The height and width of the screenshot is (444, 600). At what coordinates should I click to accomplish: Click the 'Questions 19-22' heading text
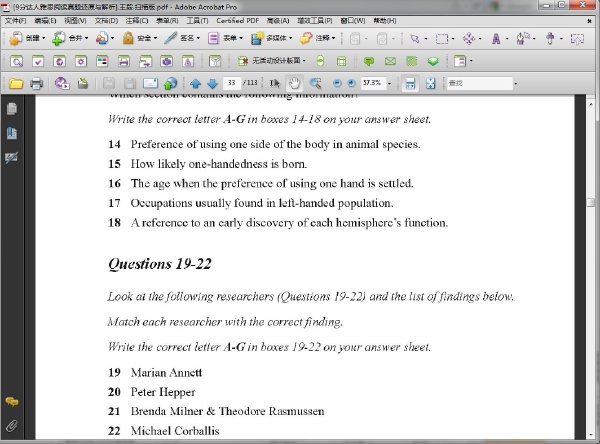point(160,264)
